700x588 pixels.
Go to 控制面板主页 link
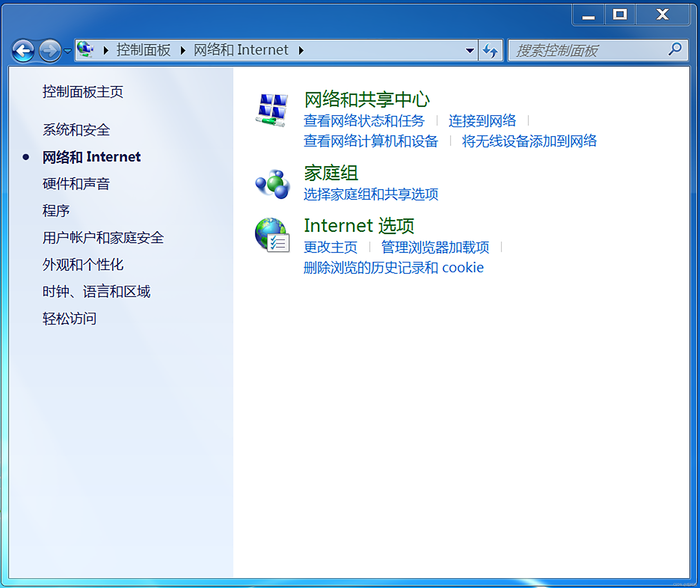click(x=83, y=92)
